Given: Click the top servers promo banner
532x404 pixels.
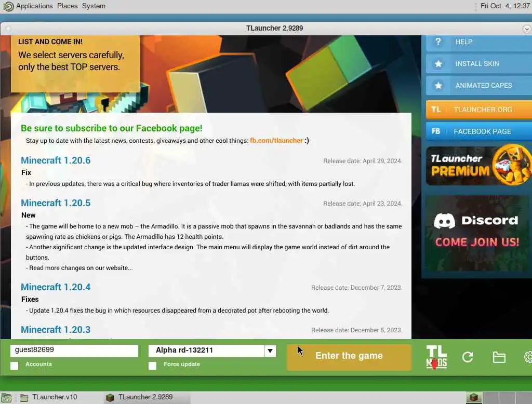Looking at the screenshot, I should [x=75, y=63].
